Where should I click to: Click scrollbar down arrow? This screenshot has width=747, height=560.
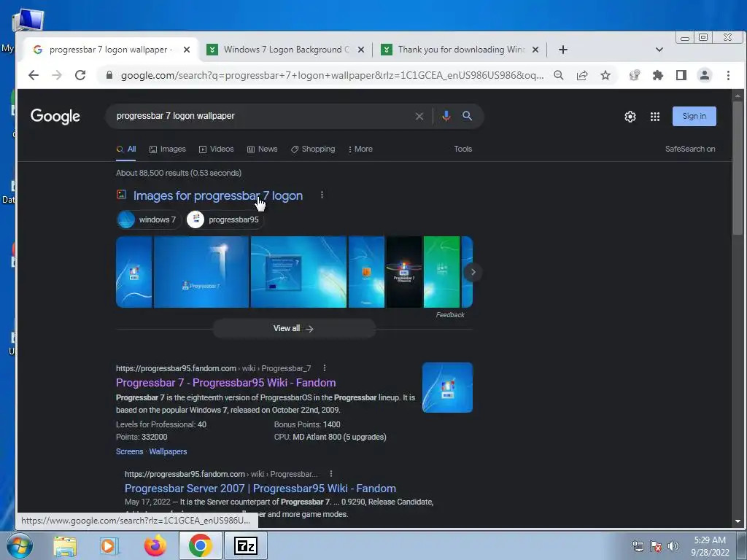coord(738,521)
